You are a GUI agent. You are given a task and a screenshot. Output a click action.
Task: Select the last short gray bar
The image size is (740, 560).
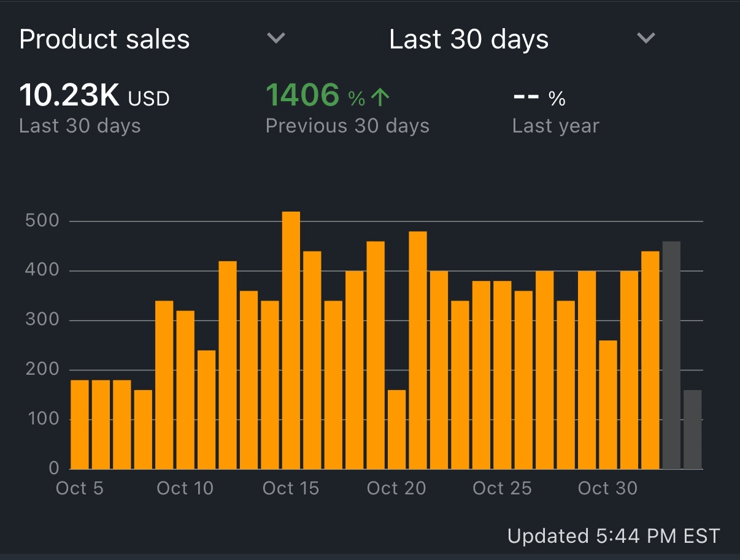tap(692, 429)
